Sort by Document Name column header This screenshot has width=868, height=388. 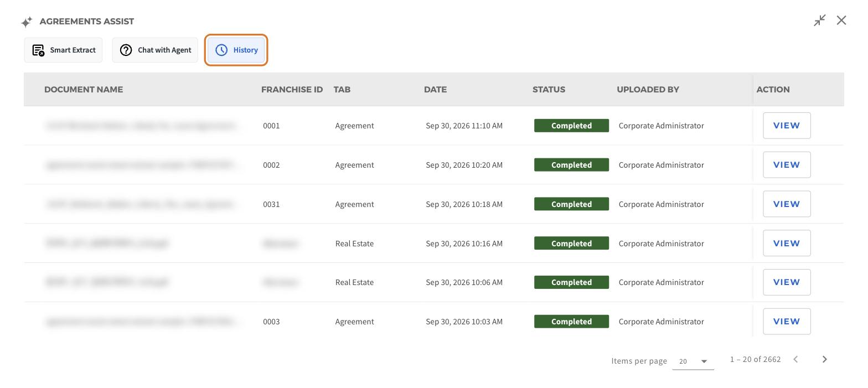84,90
